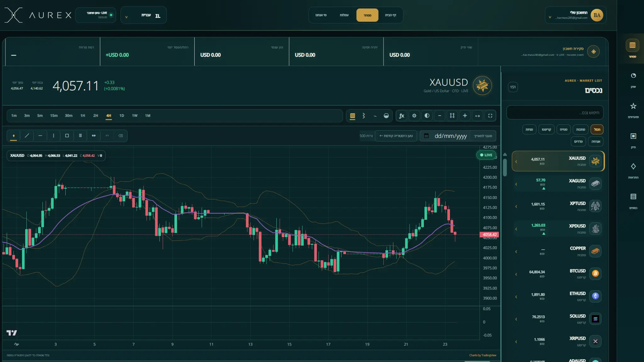Open the fx indicators menu

[x=402, y=116]
